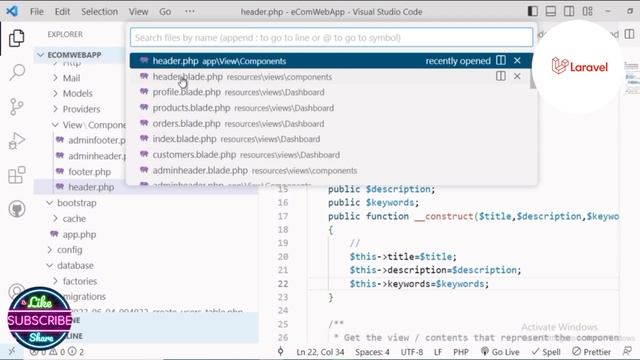This screenshot has height=360, width=640.
Task: Change indentation via Spaces: 4
Action: 372,351
